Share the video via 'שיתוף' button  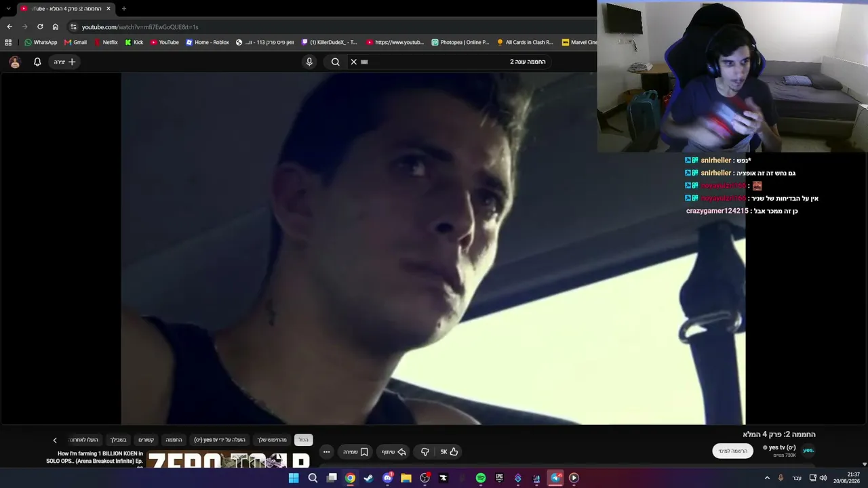(393, 452)
